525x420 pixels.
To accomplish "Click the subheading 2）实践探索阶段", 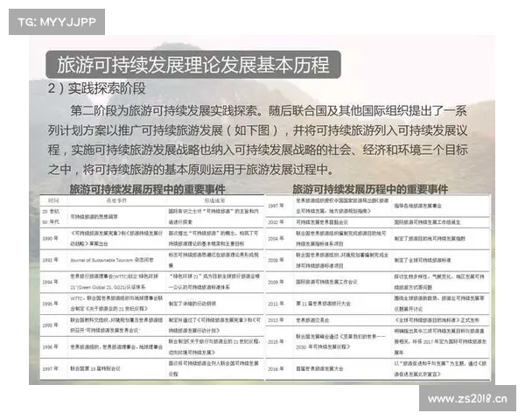I will pos(96,88).
